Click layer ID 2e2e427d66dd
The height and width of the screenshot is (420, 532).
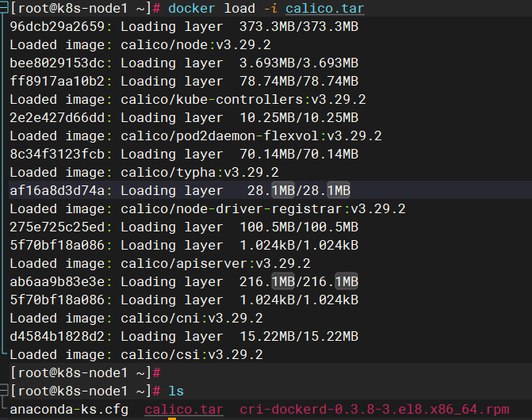(57, 117)
